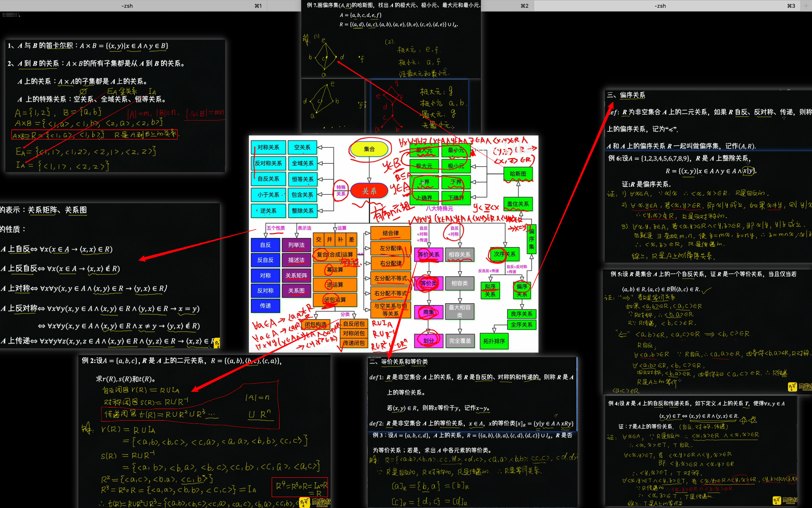This screenshot has height=508, width=812.
Task: Click the 空关系 cyan box
Action: pyautogui.click(x=302, y=147)
